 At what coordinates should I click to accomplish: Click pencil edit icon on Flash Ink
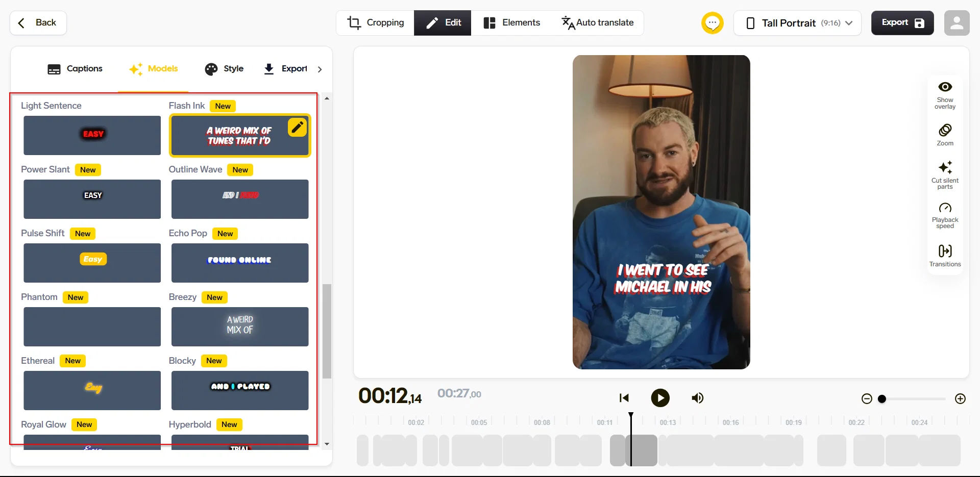click(297, 127)
